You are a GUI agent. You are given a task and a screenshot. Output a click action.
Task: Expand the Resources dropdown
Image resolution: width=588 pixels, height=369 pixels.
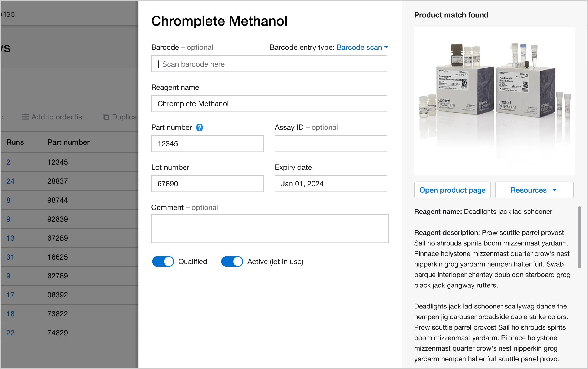534,190
